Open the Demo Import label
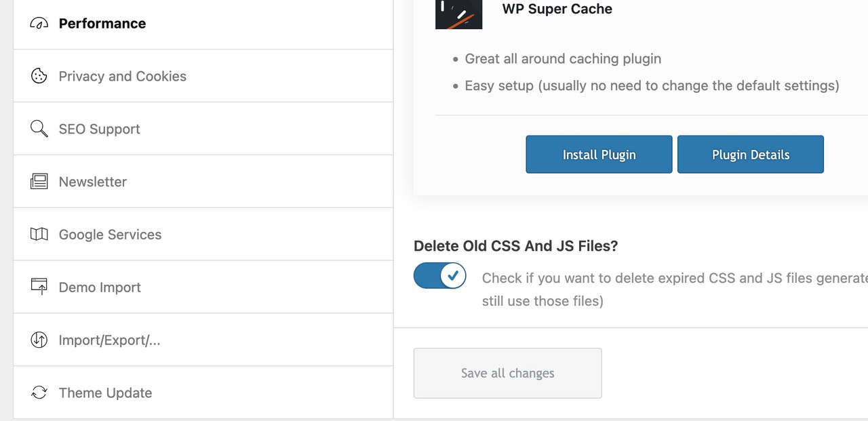 [100, 287]
